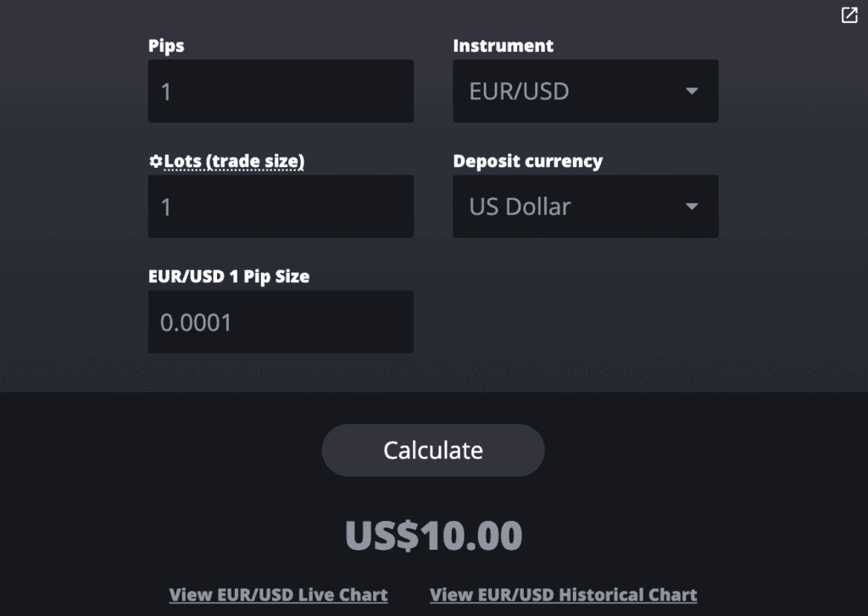Open the EUR/USD Historical Chart link
The height and width of the screenshot is (616, 868).
[x=564, y=594]
